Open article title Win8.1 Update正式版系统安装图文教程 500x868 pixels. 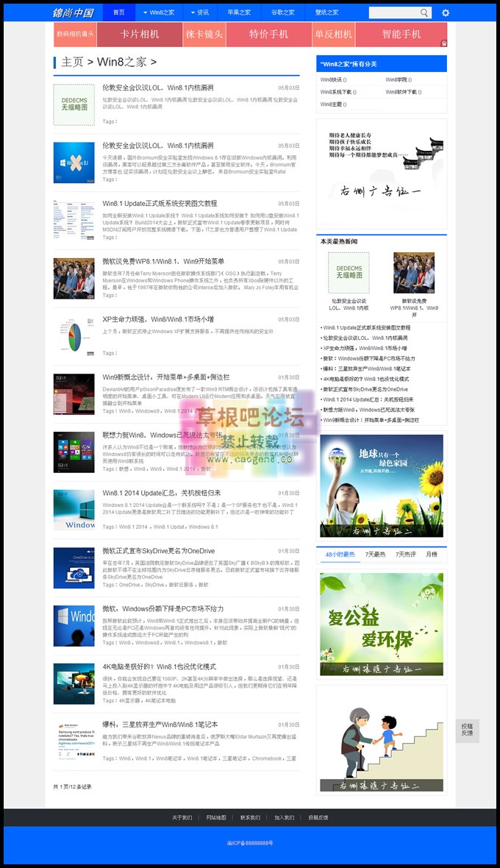coord(160,203)
